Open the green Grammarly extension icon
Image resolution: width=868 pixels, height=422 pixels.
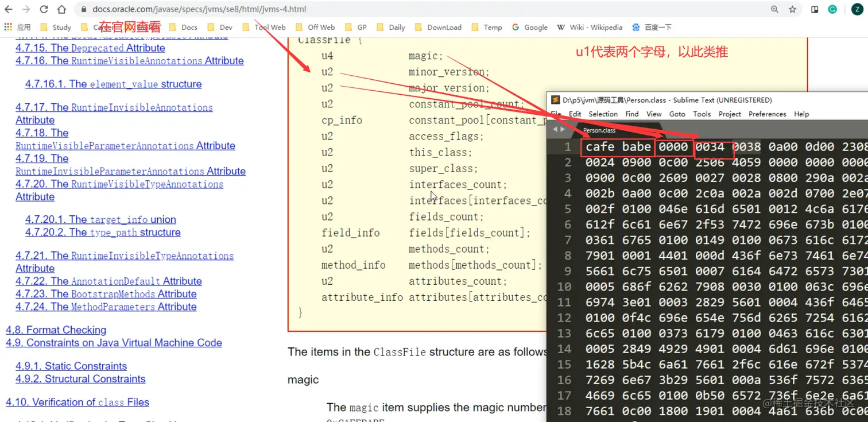coord(832,9)
